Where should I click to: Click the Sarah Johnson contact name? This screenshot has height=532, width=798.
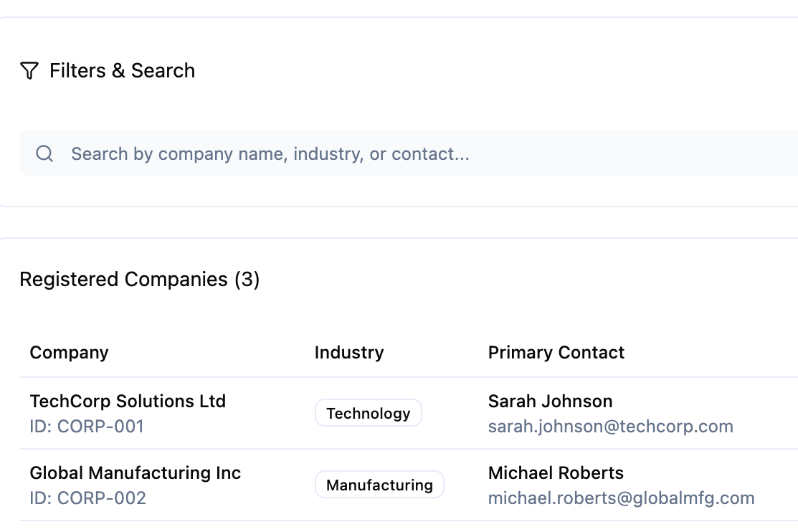point(550,402)
